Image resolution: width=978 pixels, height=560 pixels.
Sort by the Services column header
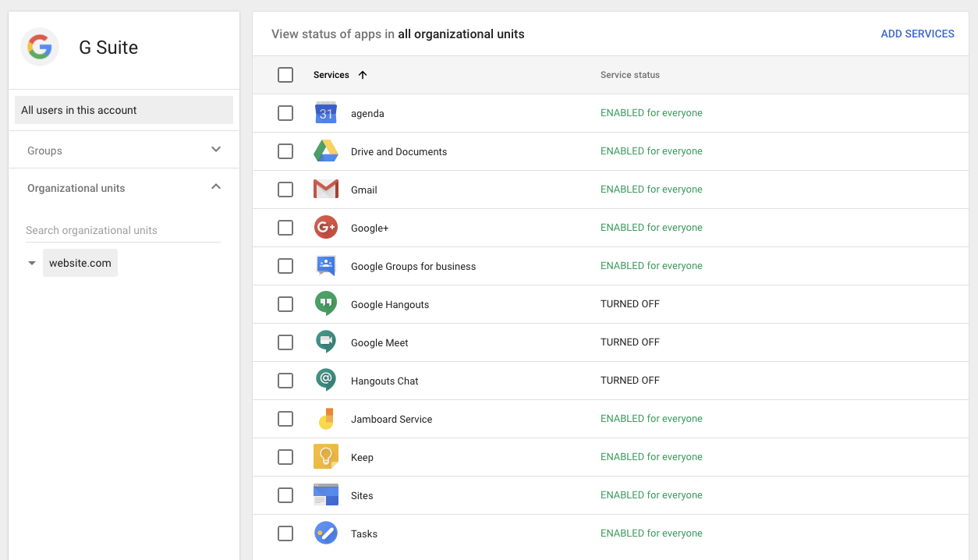pos(331,75)
